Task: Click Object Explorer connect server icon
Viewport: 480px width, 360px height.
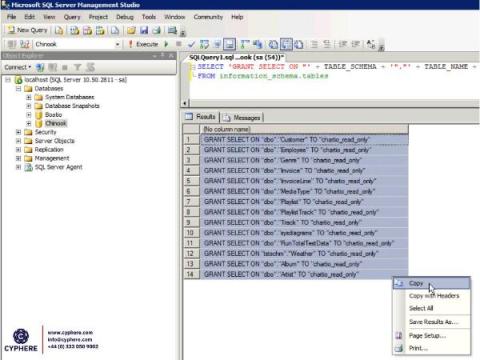Action: 40,67
